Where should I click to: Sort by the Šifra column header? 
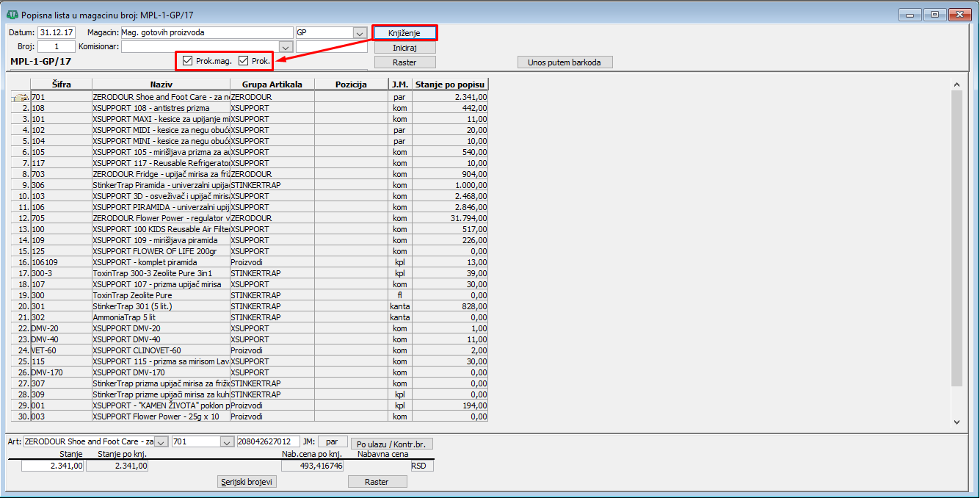61,84
